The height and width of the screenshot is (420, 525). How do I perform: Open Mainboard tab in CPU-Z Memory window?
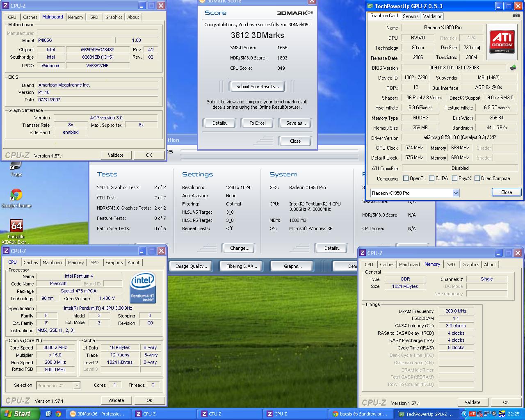coord(409,265)
